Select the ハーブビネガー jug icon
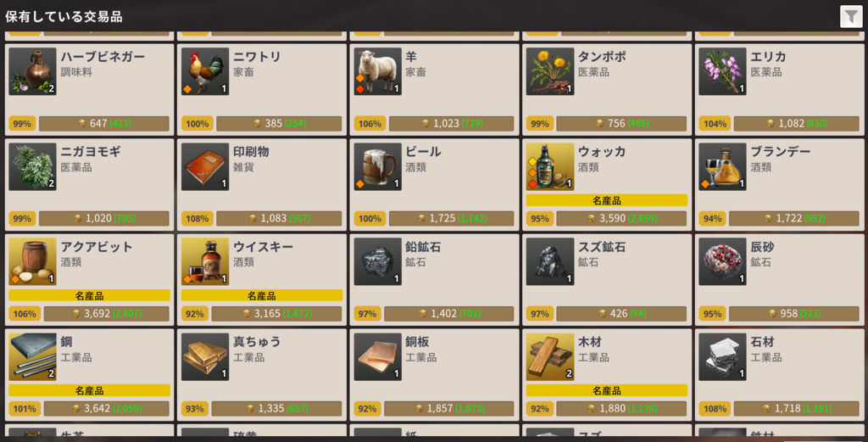Viewport: 868px width, 442px height. tap(33, 71)
